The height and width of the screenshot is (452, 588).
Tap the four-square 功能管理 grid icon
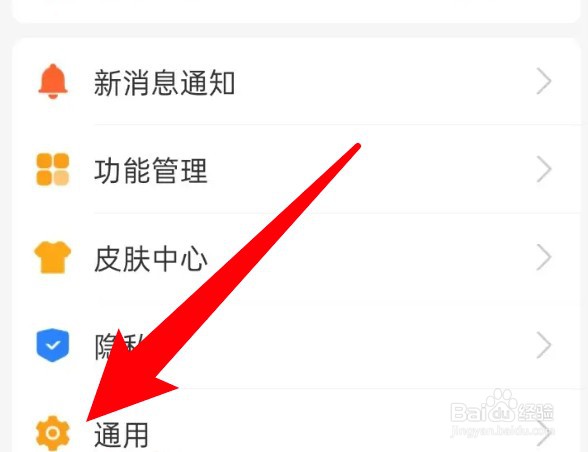point(53,169)
